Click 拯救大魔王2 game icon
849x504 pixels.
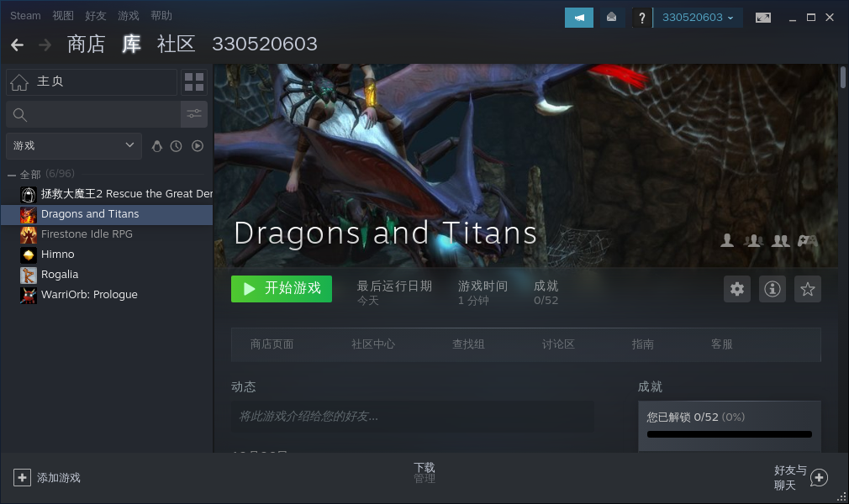28,194
